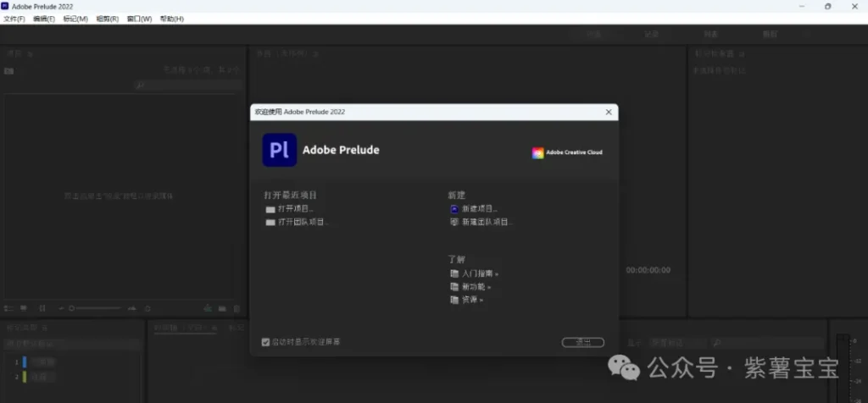Click the Open Project folder icon
Screen dimensions: 868x403
coord(270,208)
